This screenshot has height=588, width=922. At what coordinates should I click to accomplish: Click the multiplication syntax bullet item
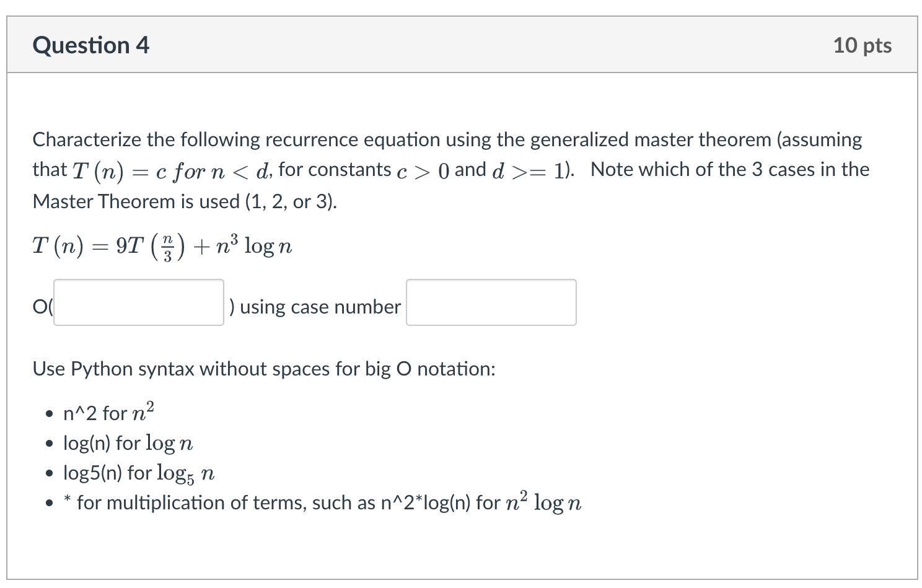[322, 502]
